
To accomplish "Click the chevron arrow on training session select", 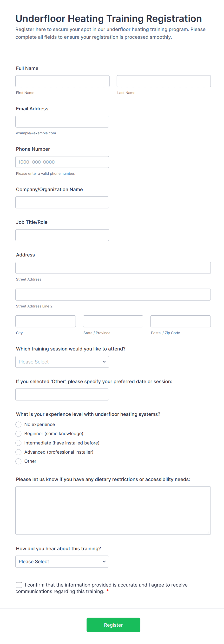I will (x=104, y=362).
